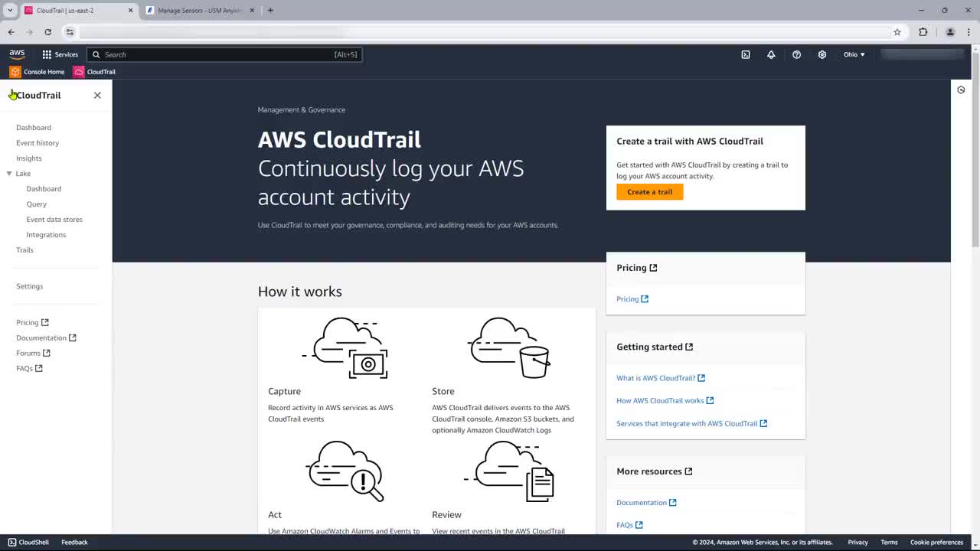Click the Console Home shortcut icon
Image resolution: width=980 pixels, height=551 pixels.
(15, 72)
